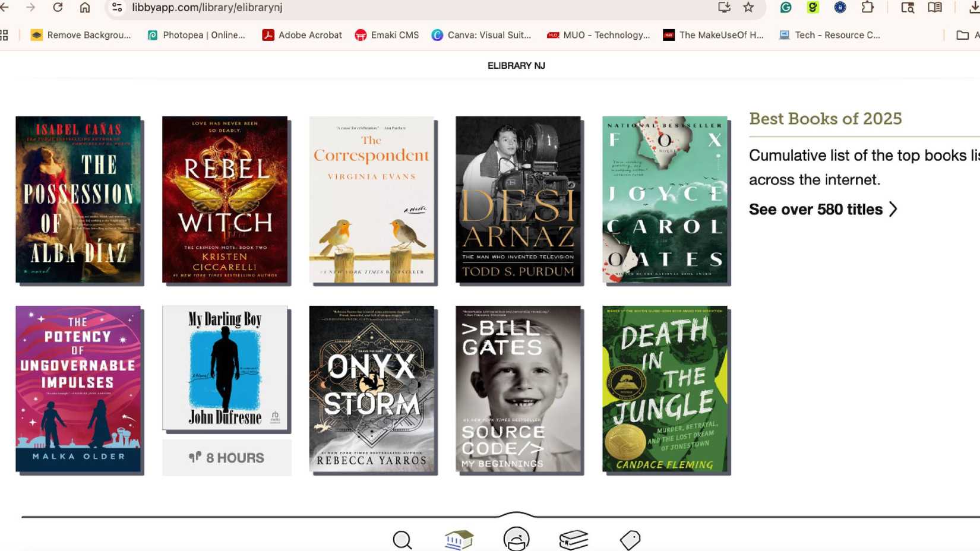
Task: Open the Rebel Witch book cover
Action: (x=225, y=199)
